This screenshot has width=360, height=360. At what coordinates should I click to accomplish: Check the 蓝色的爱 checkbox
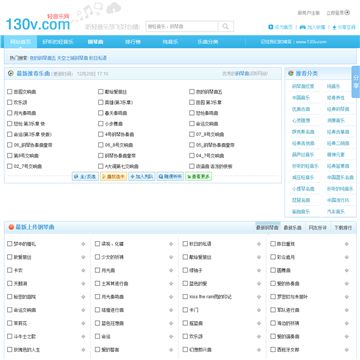[185, 284]
